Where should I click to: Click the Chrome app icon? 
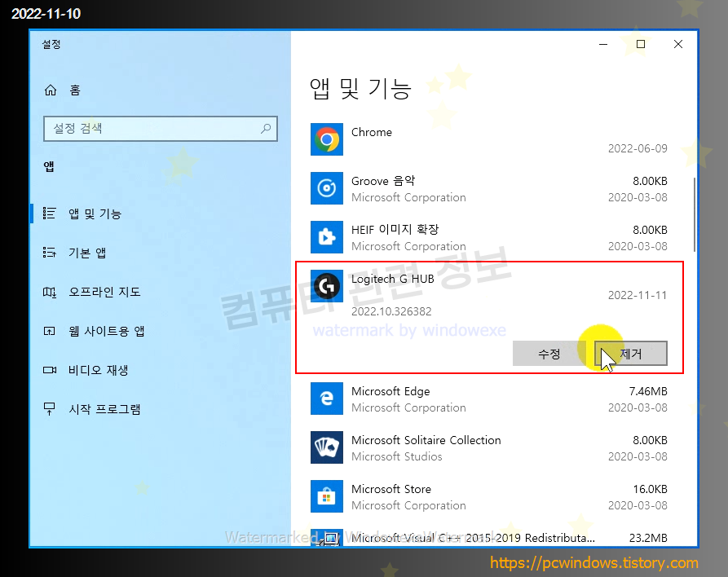(x=327, y=139)
